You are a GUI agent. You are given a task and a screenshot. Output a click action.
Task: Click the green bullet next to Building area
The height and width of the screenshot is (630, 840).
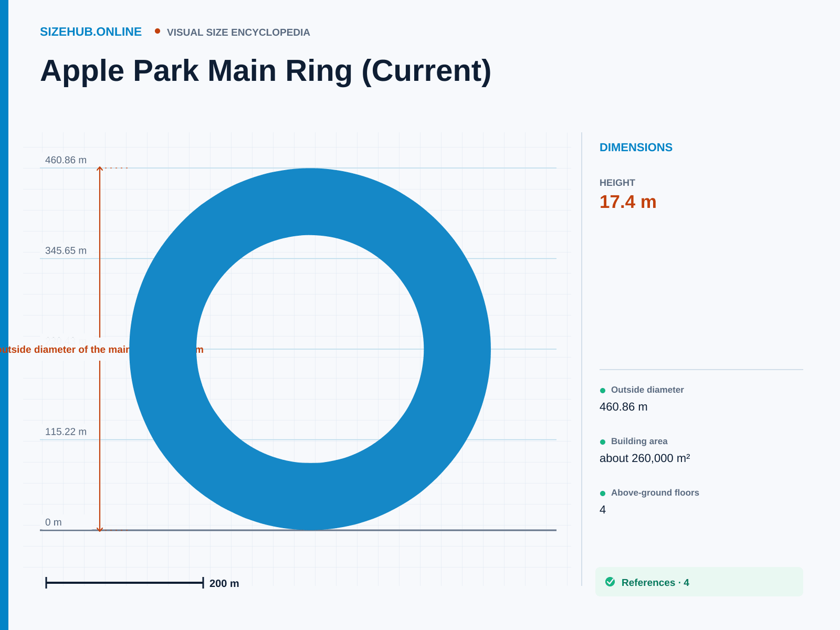pos(603,442)
